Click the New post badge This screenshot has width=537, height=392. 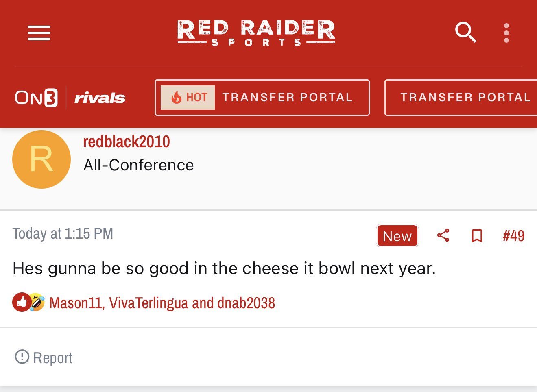(397, 236)
